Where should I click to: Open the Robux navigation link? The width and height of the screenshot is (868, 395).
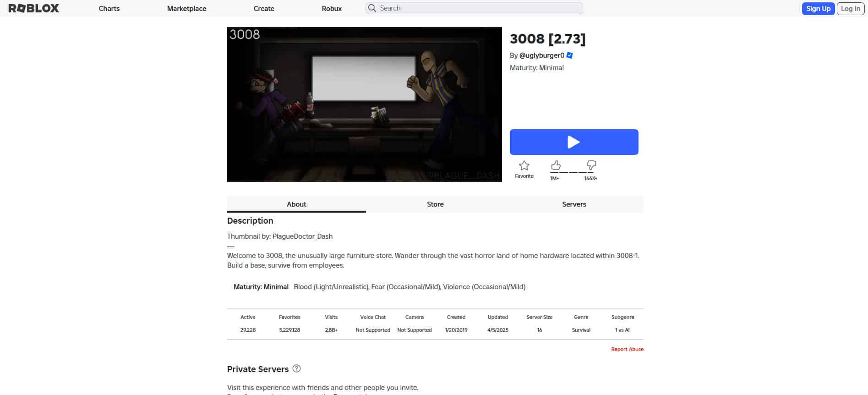(332, 9)
